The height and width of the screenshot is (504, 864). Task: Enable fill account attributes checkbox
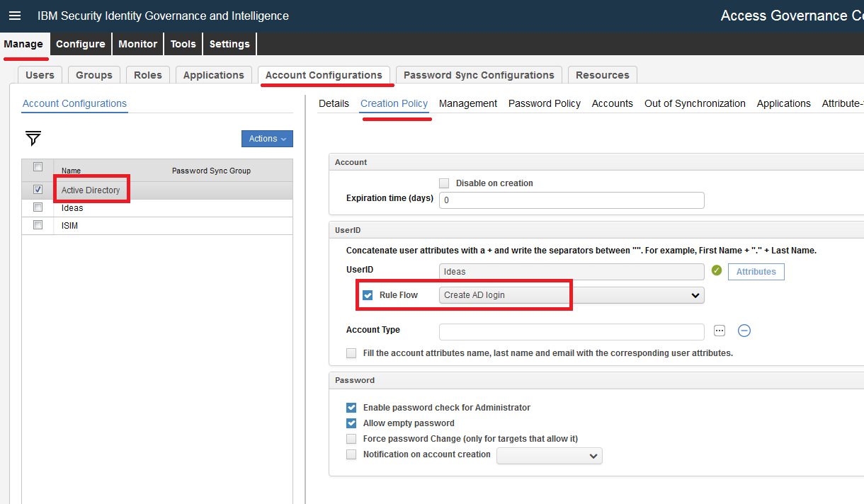351,353
